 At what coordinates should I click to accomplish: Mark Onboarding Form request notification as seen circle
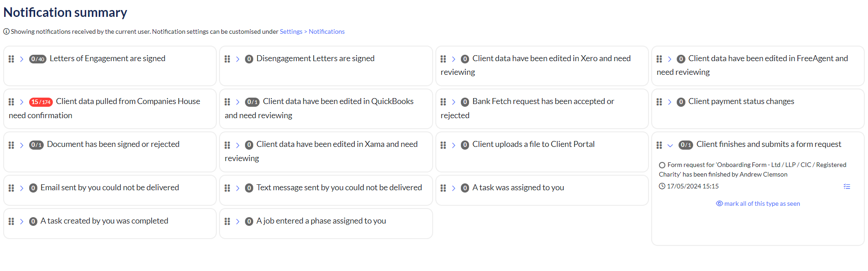point(662,165)
